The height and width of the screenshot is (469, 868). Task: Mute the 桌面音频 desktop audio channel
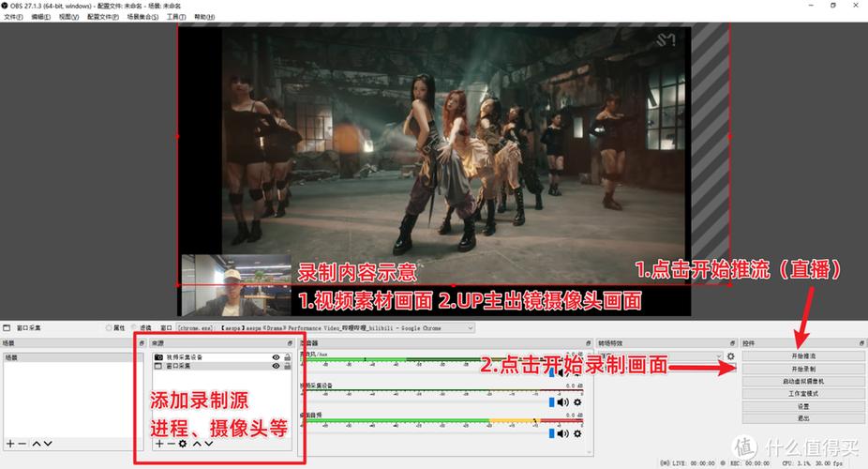pyautogui.click(x=563, y=433)
